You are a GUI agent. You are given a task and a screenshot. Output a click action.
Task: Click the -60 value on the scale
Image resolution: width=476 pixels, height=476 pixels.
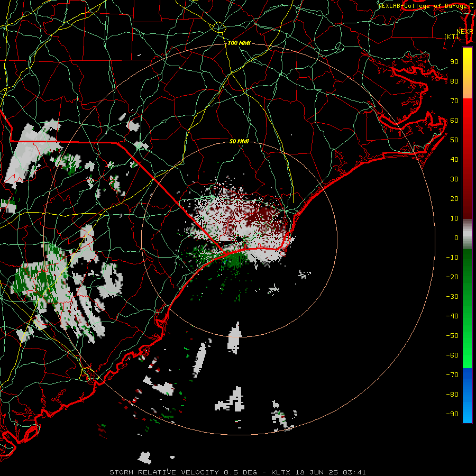pyautogui.click(x=452, y=355)
